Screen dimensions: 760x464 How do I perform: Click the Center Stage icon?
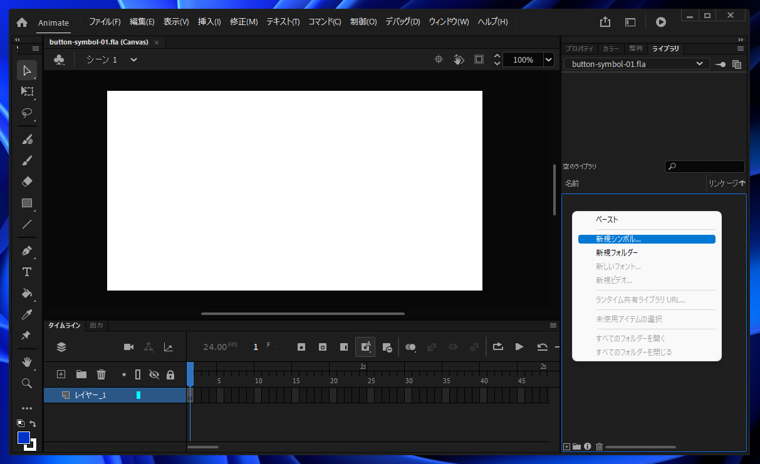pos(438,59)
